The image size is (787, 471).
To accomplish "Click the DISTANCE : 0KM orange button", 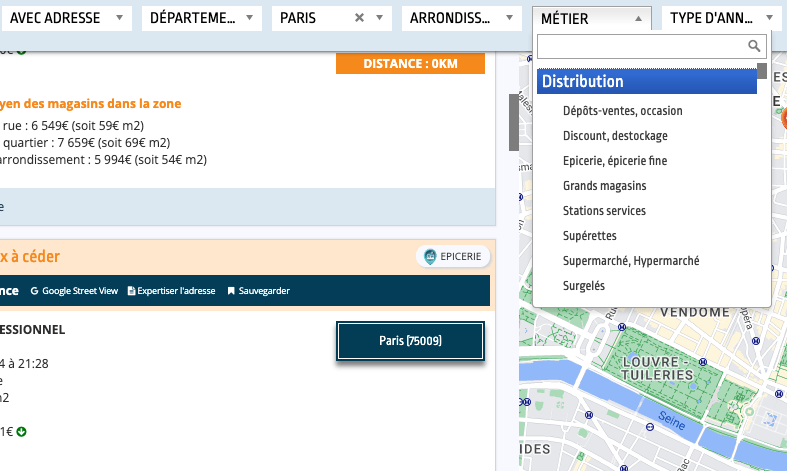I will pos(410,64).
